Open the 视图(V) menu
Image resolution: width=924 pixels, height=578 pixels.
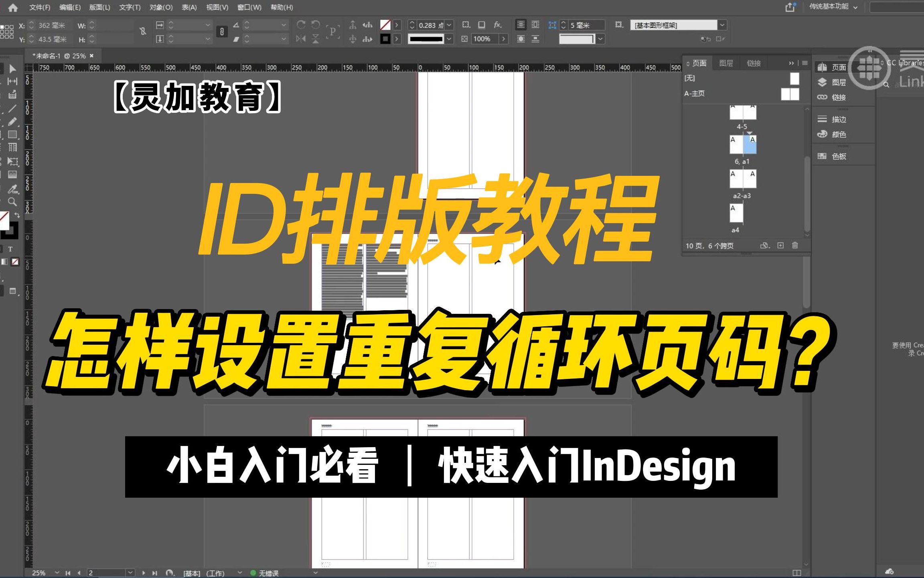coord(217,7)
